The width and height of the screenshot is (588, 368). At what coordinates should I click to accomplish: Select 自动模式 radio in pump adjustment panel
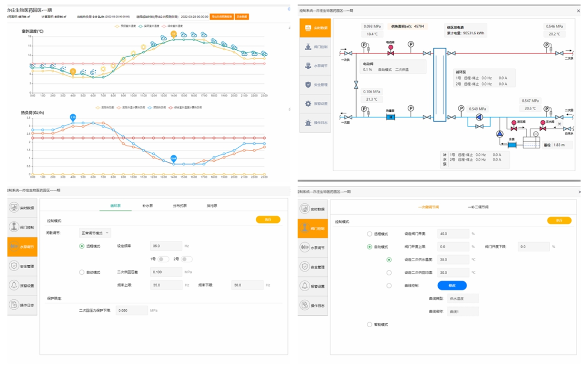[82, 272]
